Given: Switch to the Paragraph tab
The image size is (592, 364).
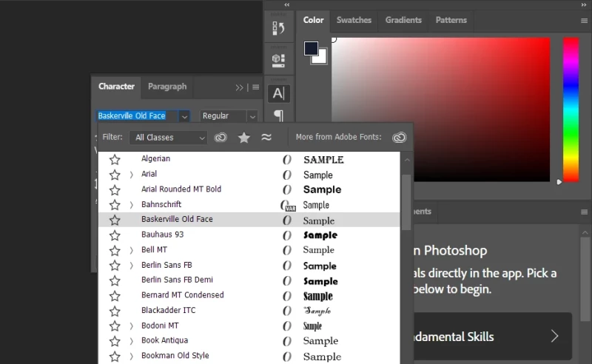Looking at the screenshot, I should coord(167,87).
